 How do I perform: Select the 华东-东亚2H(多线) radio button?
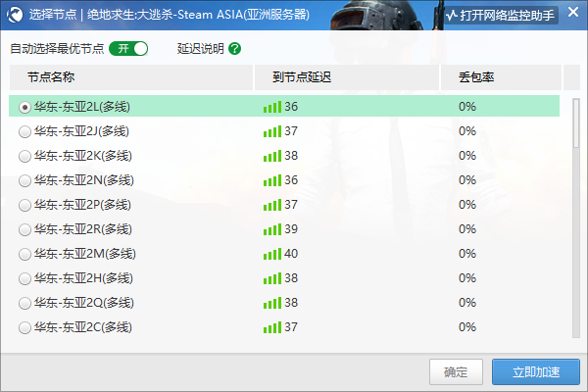click(x=25, y=278)
